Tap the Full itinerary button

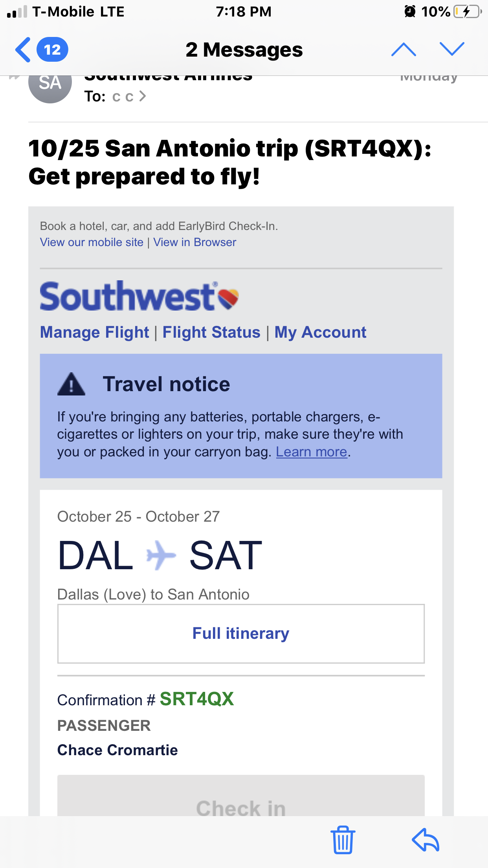click(241, 634)
